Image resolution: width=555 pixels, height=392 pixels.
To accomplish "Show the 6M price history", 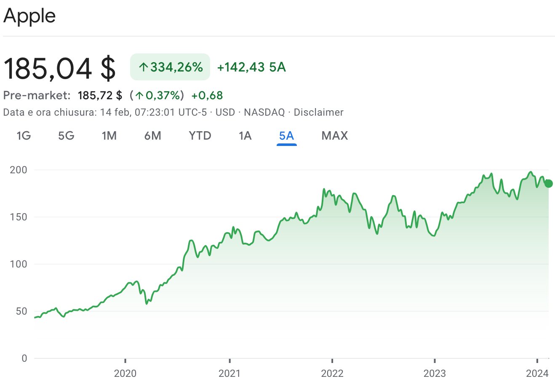I will pyautogui.click(x=152, y=136).
